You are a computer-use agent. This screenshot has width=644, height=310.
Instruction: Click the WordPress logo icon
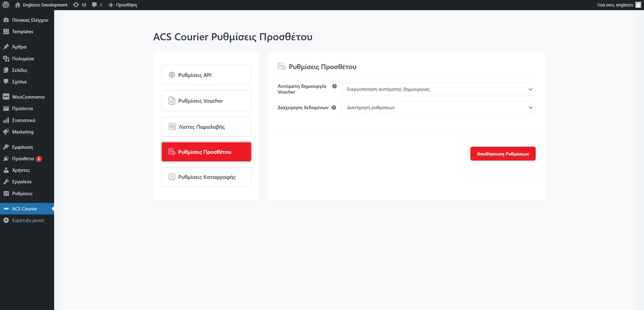tap(6, 5)
